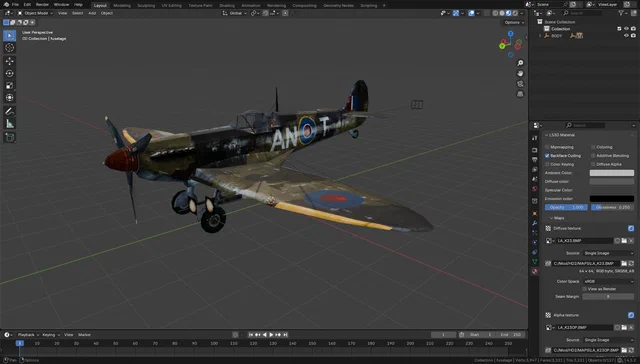The width and height of the screenshot is (640, 364).
Task: Select the Add Cube tool
Action: 9,137
